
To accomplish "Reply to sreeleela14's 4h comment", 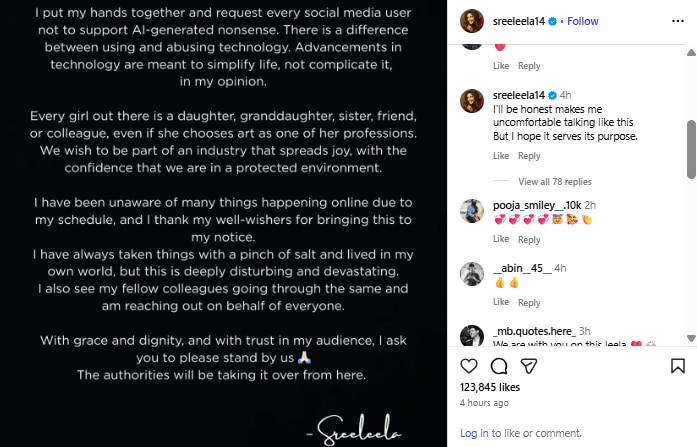I will coord(529,156).
